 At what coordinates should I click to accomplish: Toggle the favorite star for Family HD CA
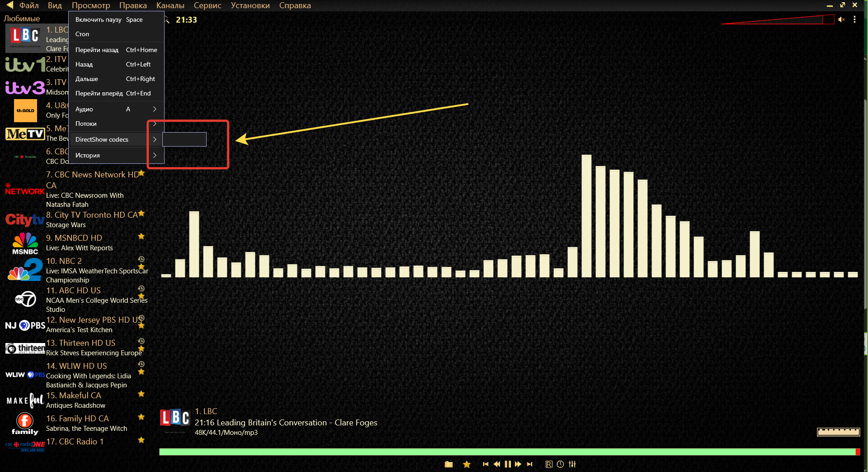[x=141, y=417]
